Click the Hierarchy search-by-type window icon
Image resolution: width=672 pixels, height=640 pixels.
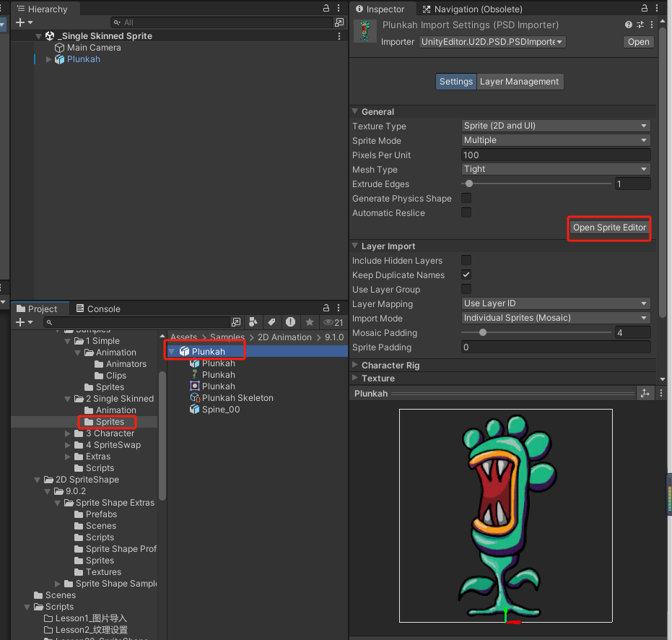339,22
